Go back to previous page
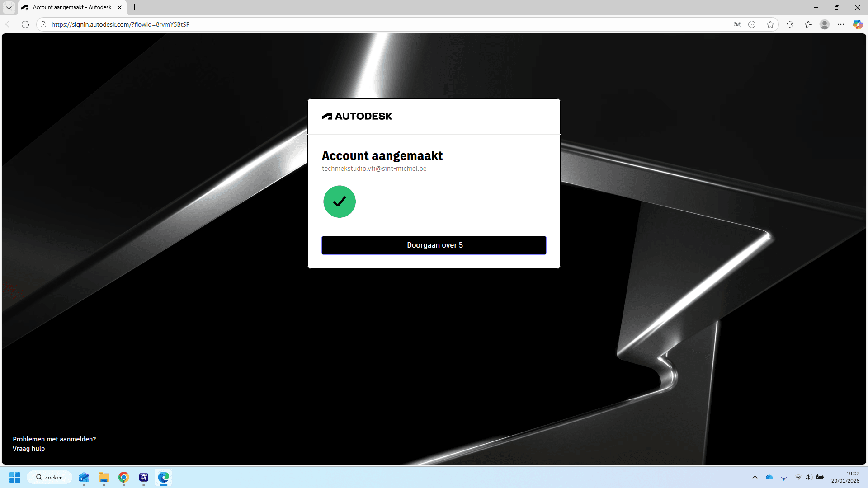Viewport: 868px width, 488px height. tap(9, 24)
